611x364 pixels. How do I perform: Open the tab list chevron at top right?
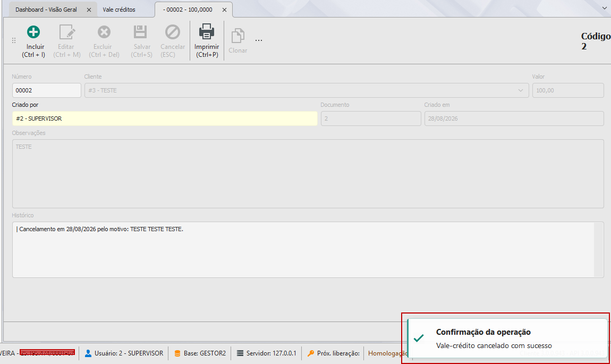(605, 8)
